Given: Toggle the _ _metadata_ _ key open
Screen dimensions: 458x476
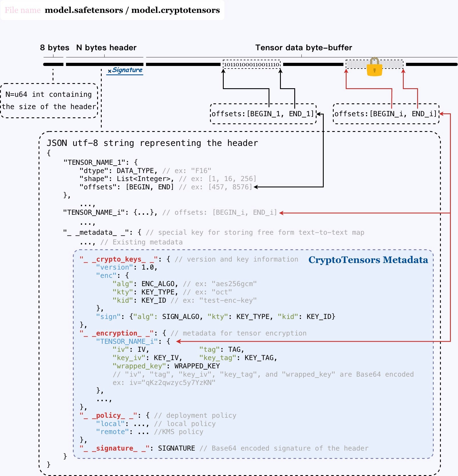Looking at the screenshot, I should coord(96,232).
